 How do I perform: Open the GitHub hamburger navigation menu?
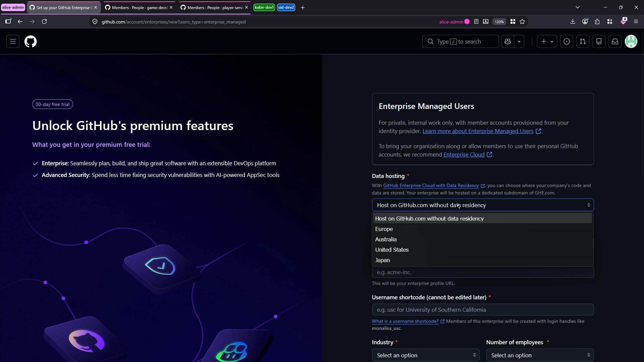tap(13, 42)
